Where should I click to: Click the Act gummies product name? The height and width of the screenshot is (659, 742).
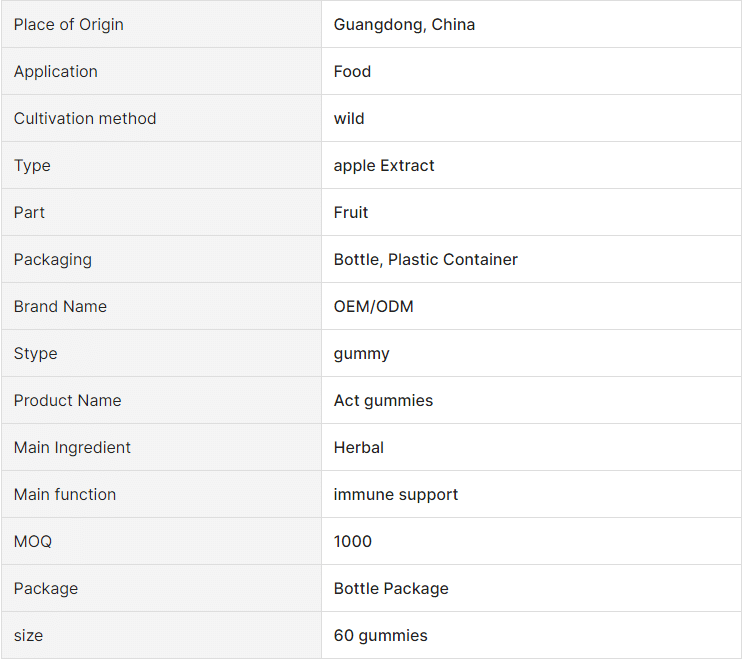coord(383,401)
